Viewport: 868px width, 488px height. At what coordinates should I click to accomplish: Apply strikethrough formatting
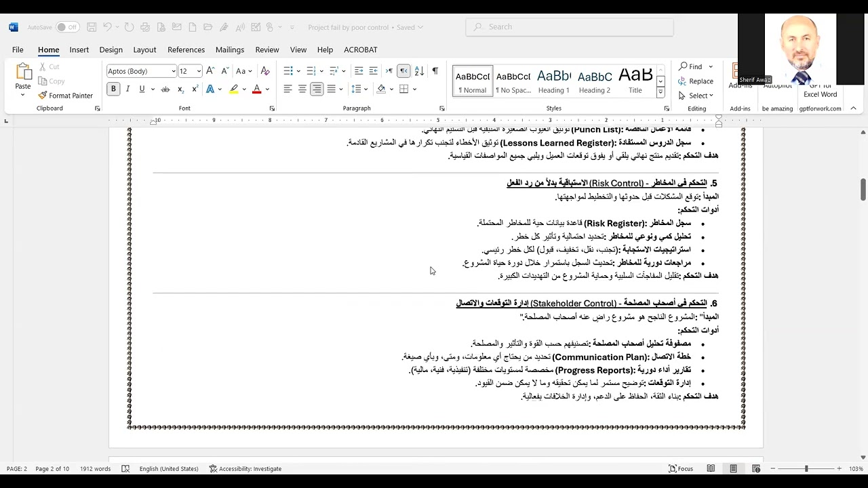point(165,89)
